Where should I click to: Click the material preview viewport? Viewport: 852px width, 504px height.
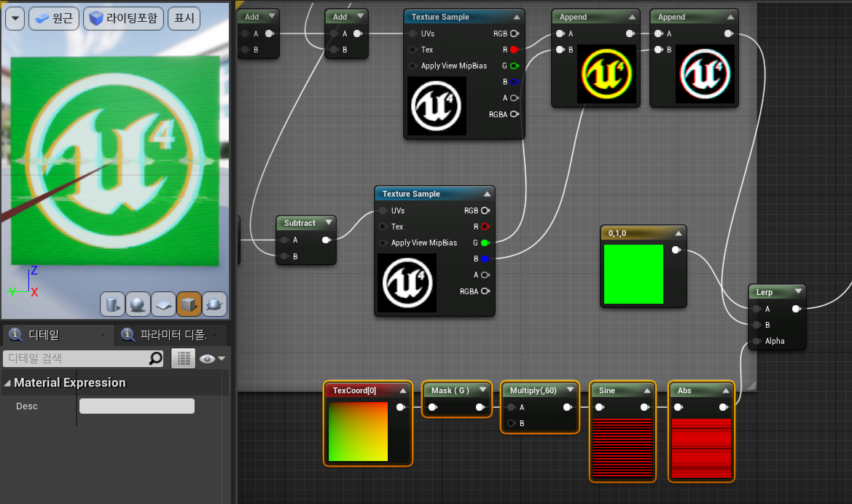tap(115, 161)
